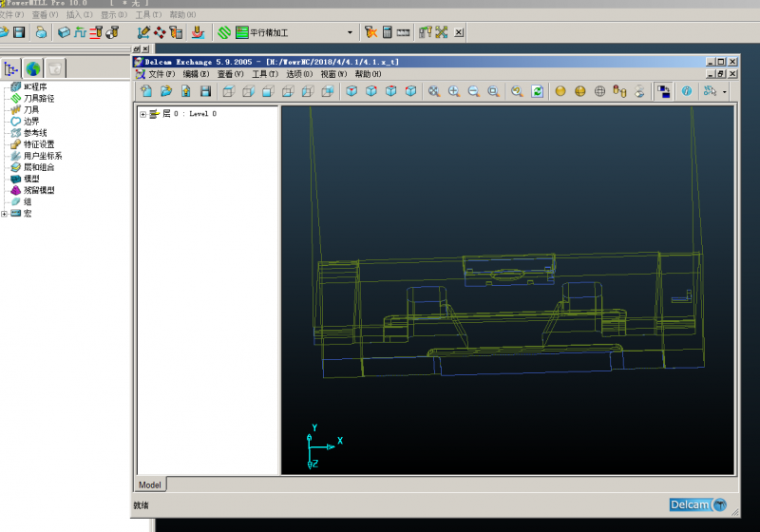This screenshot has height=532, width=760.
Task: Expand the Level 0 tree node
Action: pos(143,114)
